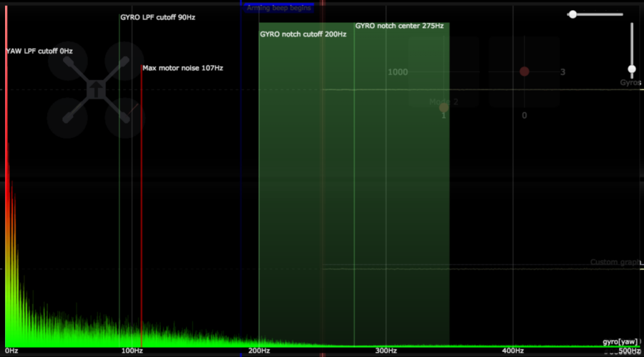Click the quadcopter's bottom-right motor circle
The width and height of the screenshot is (644, 357).
[x=124, y=118]
